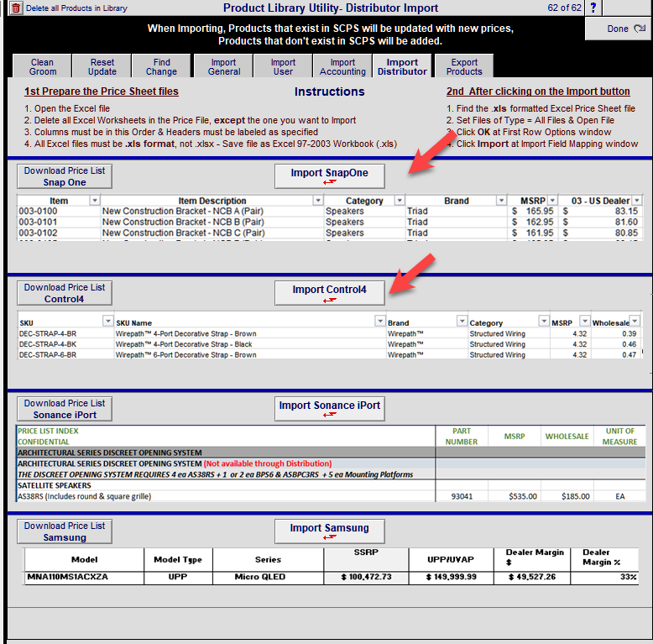Click the 83.15 dealer price
Image resolution: width=653 pixels, height=644 pixels.
point(626,212)
